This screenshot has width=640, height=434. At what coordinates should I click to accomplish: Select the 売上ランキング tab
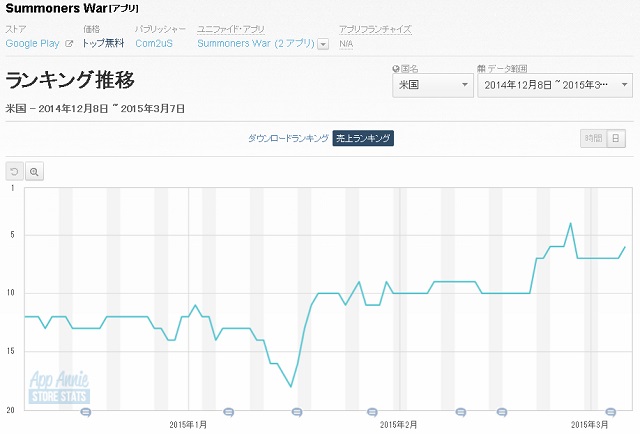tap(363, 138)
